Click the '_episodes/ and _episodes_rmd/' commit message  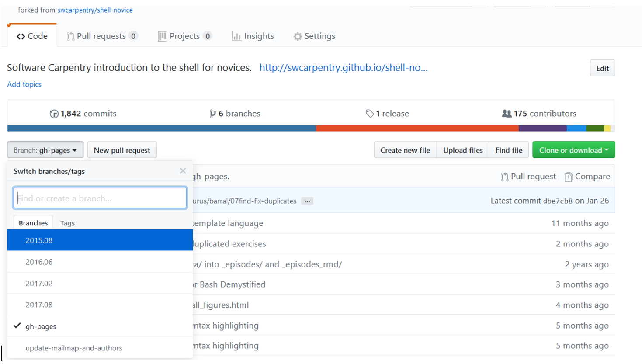point(267,264)
